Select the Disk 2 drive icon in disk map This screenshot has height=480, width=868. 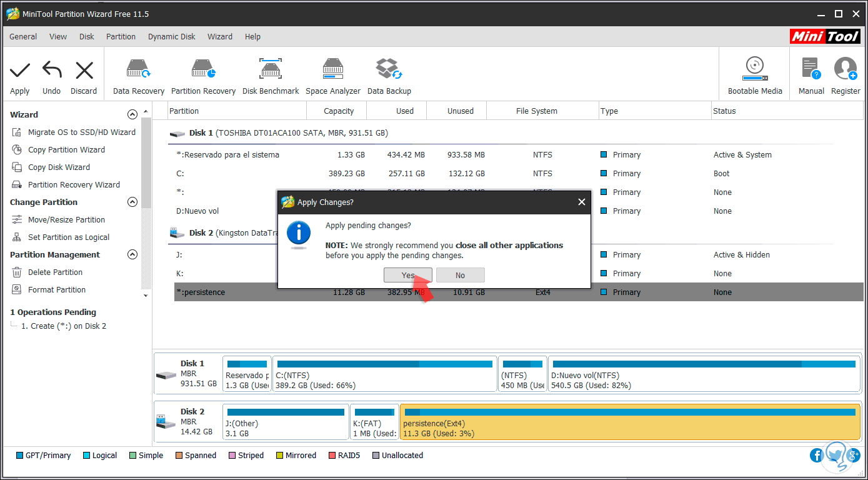pos(166,422)
